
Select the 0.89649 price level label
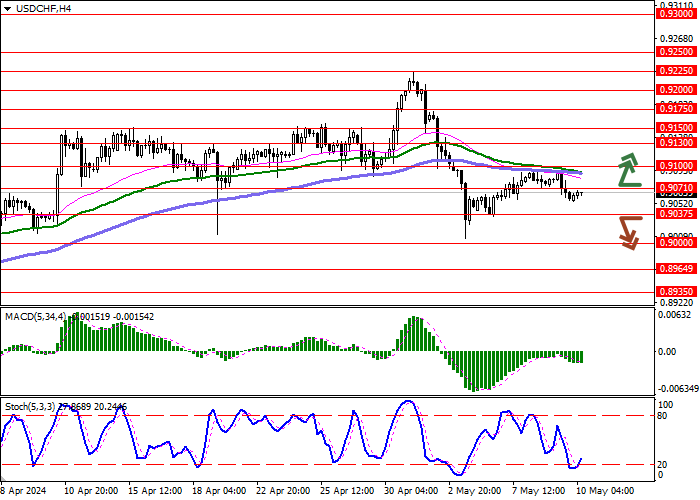click(677, 269)
